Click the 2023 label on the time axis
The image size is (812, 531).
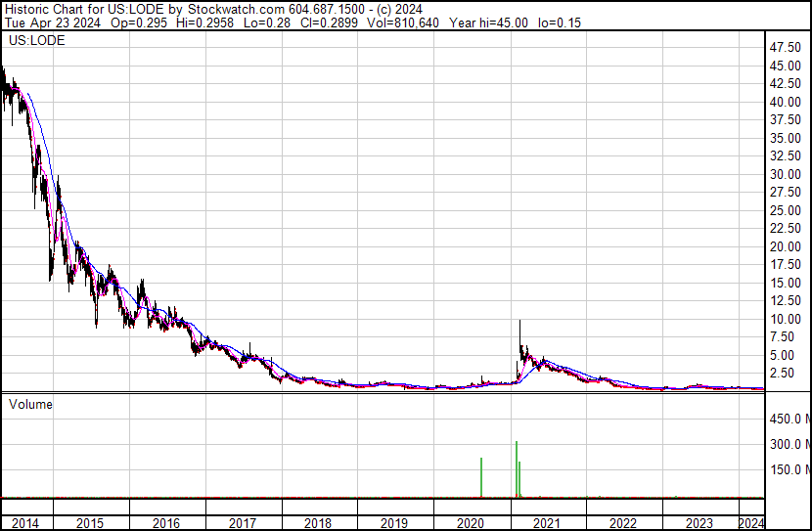(699, 523)
